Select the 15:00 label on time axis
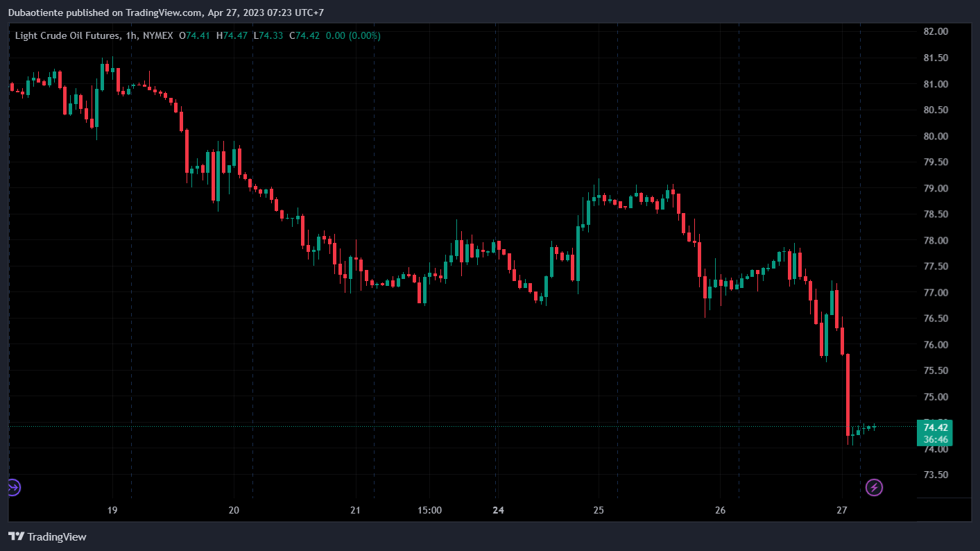980x551 pixels. tap(429, 510)
